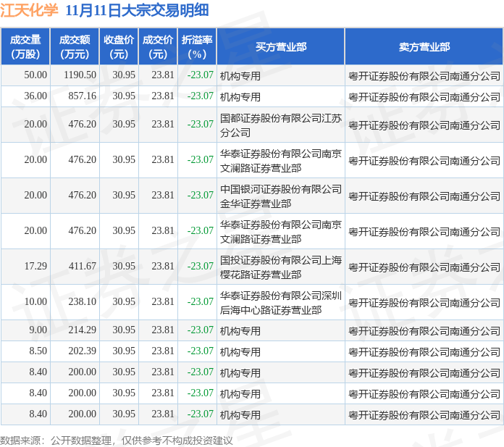Select the 17.29 volume cell
The image size is (504, 447).
(35, 266)
